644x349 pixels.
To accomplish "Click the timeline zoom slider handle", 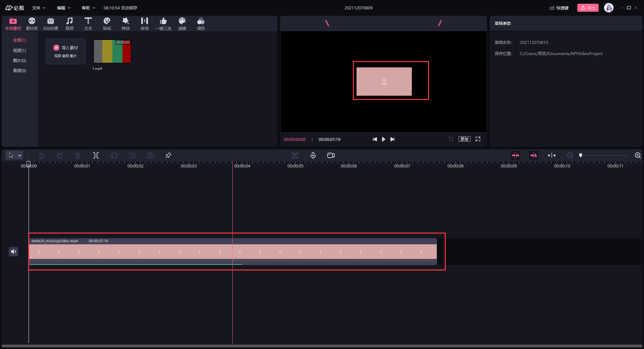I will coord(581,155).
